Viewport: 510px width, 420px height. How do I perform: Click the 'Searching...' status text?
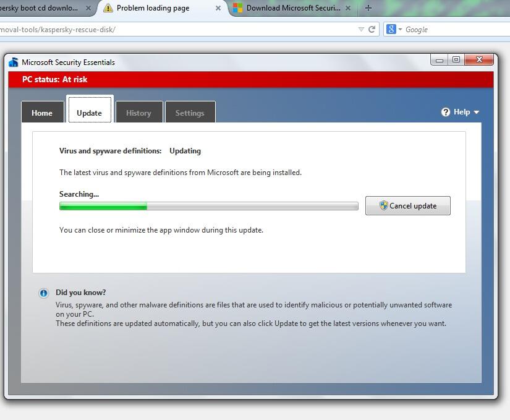(79, 194)
